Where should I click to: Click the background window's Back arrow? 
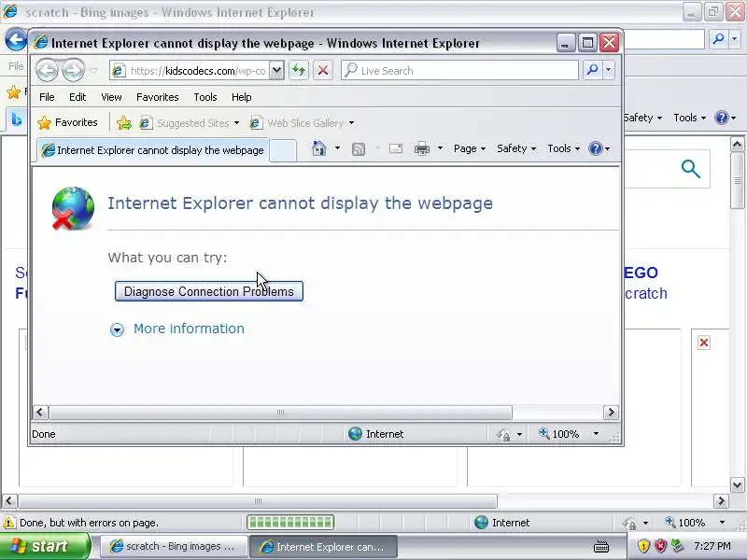(16, 40)
